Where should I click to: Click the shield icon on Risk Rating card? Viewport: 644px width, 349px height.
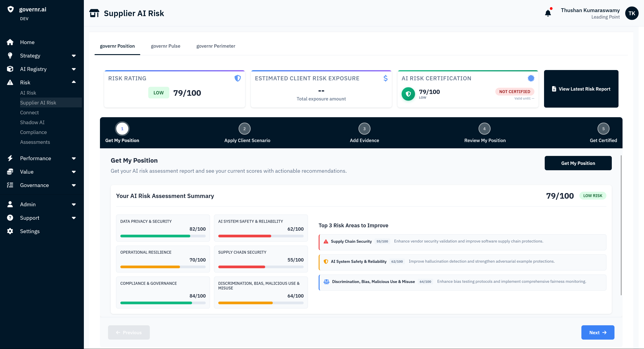pos(238,78)
